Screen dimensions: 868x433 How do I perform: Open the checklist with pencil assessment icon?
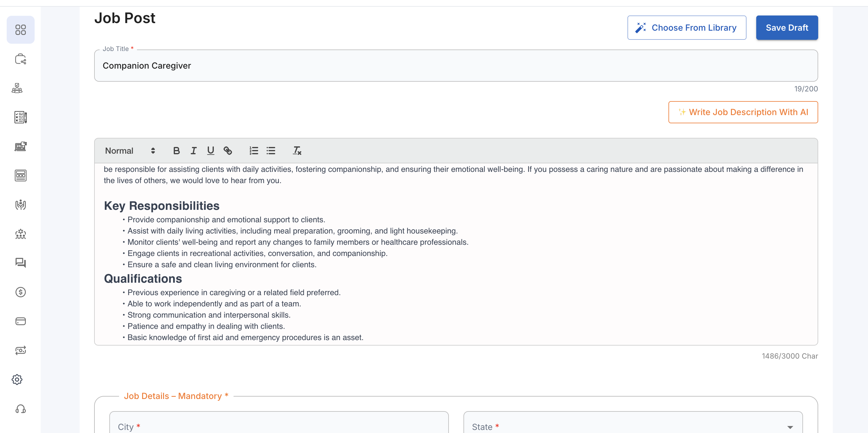(x=21, y=117)
